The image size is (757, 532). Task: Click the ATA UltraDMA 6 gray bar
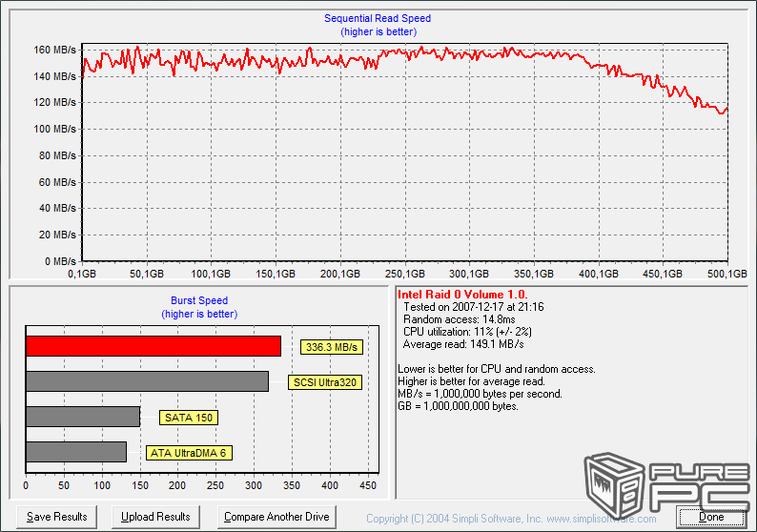[76, 452]
